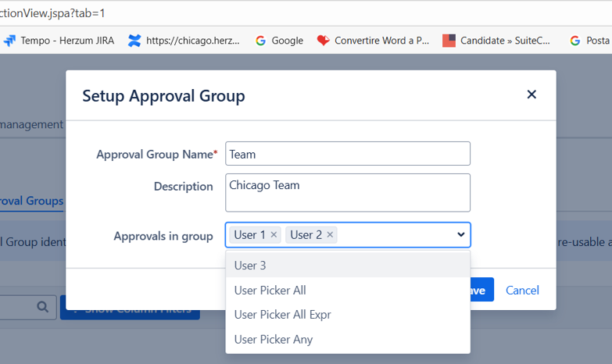The width and height of the screenshot is (612, 364).
Task: Click the search magnifier icon
Action: click(x=42, y=308)
